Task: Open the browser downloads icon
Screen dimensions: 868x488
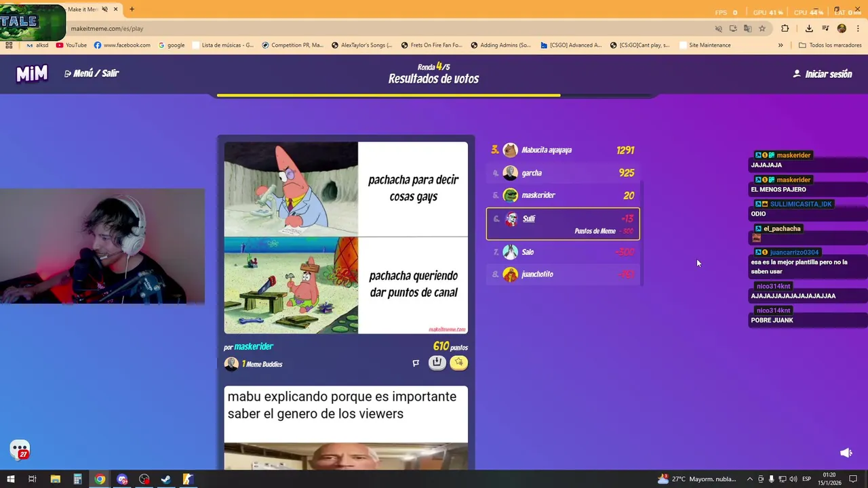Action: coord(809,28)
